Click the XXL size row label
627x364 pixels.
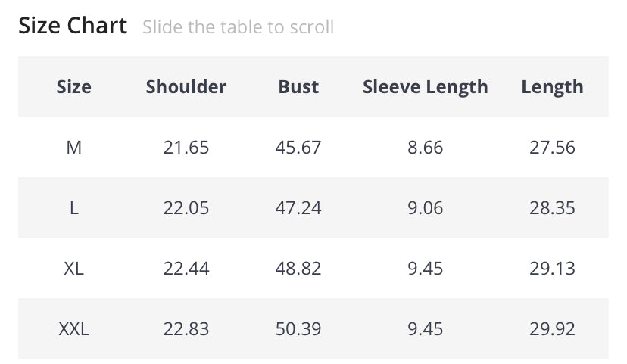tap(74, 329)
